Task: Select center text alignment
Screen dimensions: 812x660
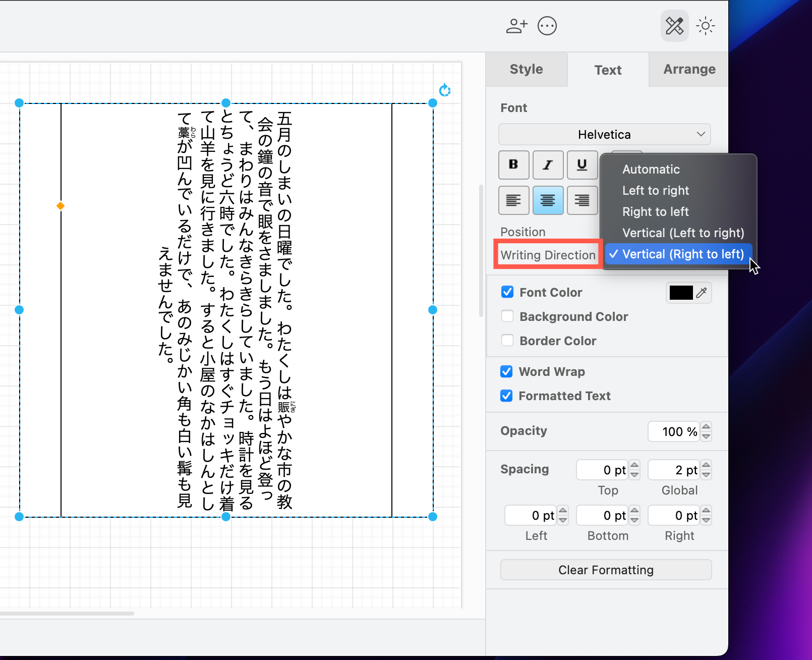Action: 548,200
